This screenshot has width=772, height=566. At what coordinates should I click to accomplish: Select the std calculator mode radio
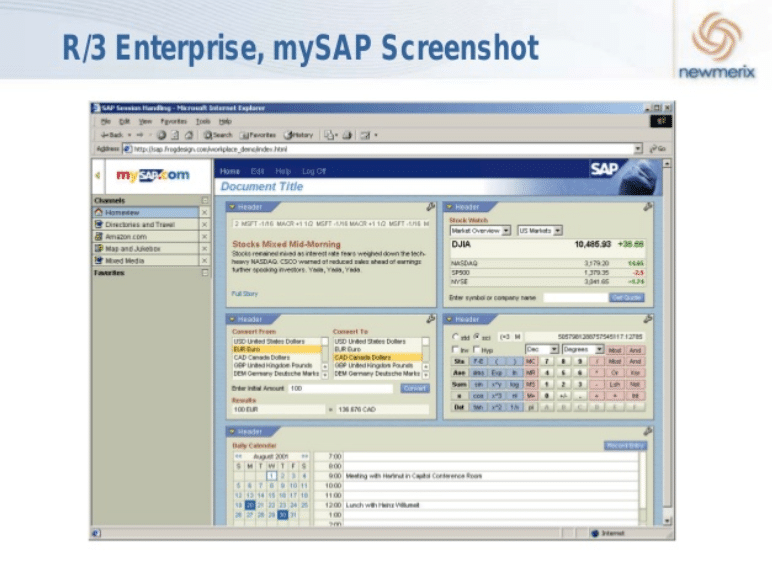click(x=455, y=337)
